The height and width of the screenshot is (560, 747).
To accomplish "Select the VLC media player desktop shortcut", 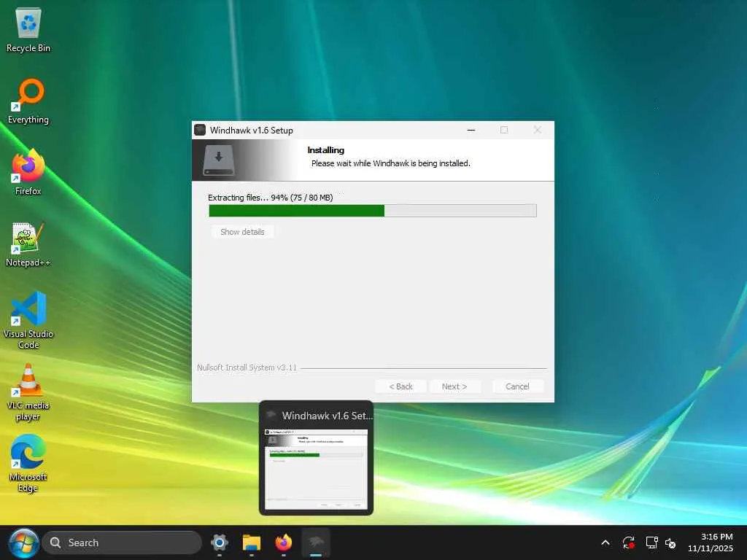I will click(28, 392).
